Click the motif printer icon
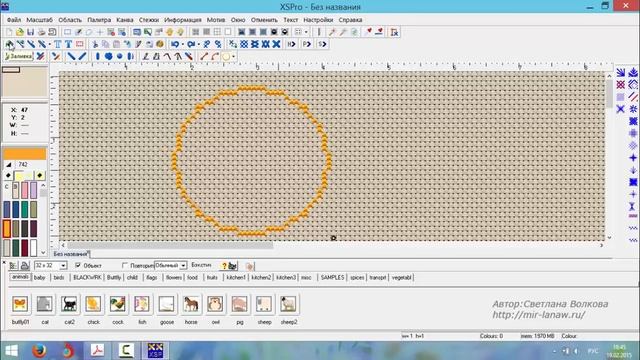640x360 pixels. [24, 266]
